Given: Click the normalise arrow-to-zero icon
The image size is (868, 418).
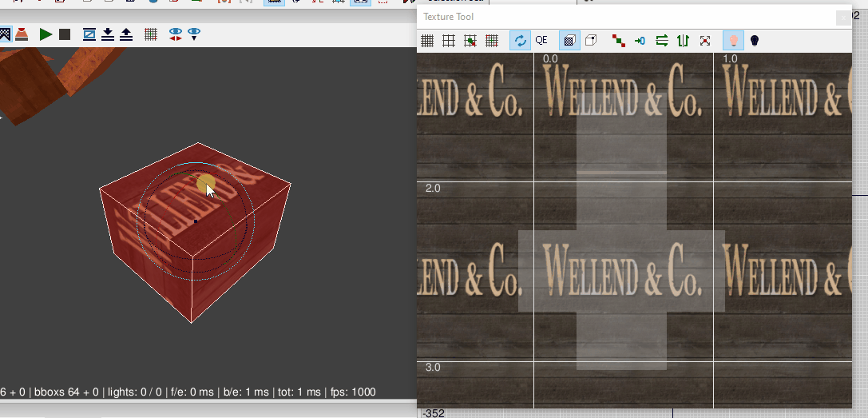Looking at the screenshot, I should pos(640,40).
